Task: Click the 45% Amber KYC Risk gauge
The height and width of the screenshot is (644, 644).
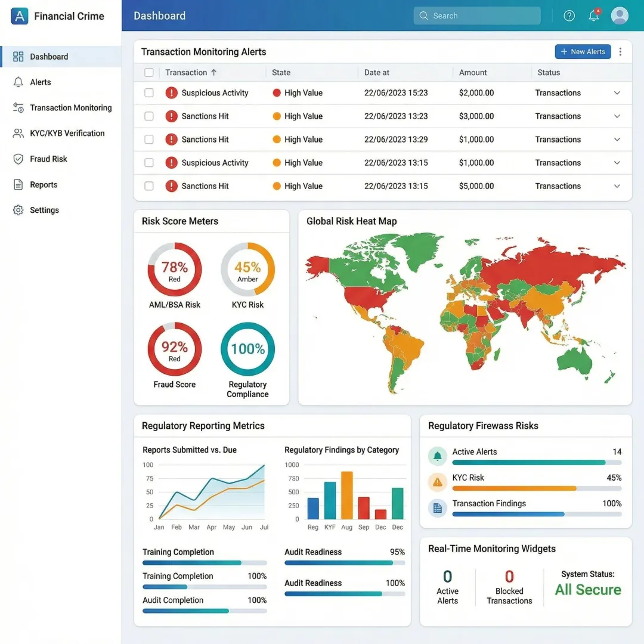Action: [x=247, y=270]
